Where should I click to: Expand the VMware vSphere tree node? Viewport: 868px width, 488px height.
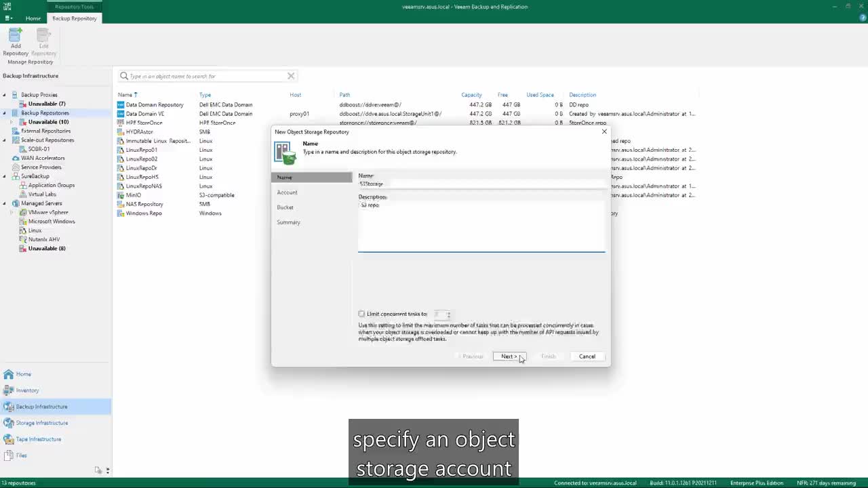[12, 212]
